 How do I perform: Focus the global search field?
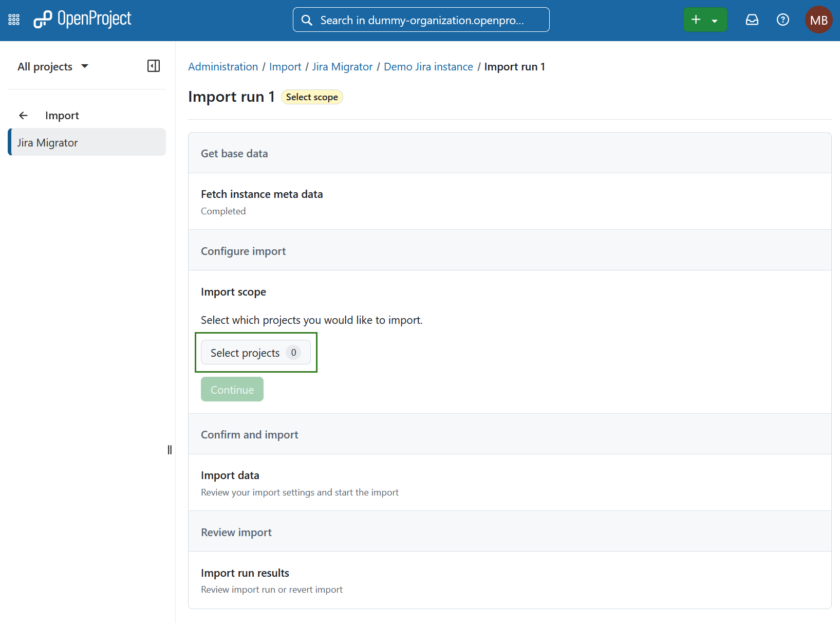click(421, 20)
